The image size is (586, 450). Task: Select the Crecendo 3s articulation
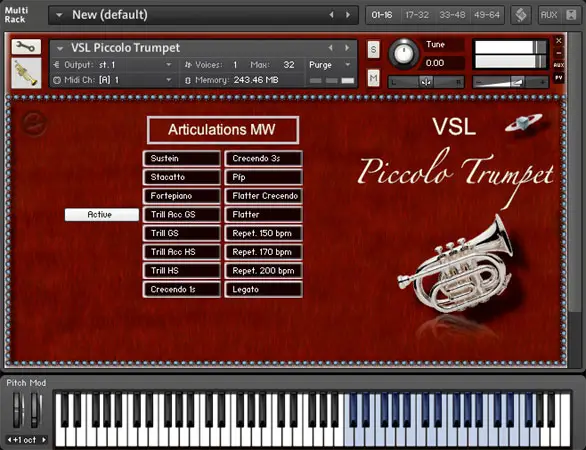263,158
